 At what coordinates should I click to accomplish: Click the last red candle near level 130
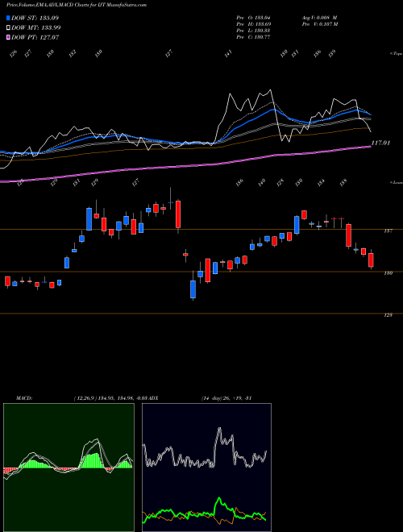pos(371,260)
